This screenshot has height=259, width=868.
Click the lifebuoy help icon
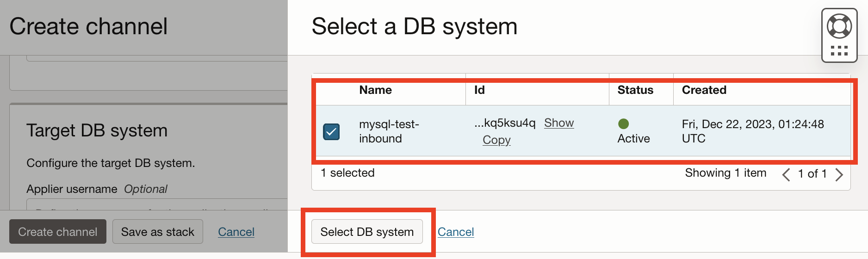click(x=839, y=26)
